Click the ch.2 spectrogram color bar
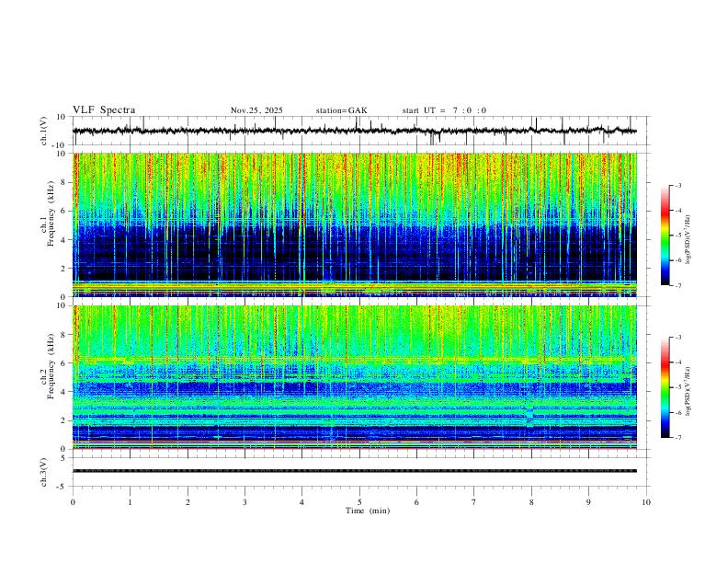 click(665, 387)
